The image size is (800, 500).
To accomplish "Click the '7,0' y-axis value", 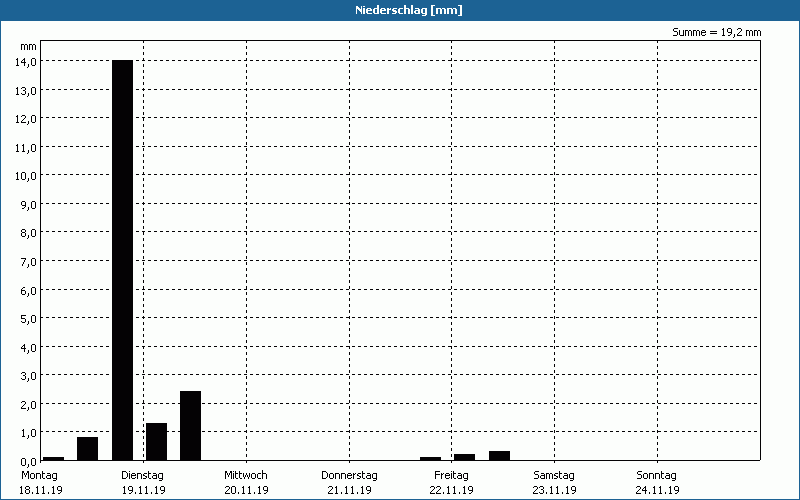I will tap(30, 262).
